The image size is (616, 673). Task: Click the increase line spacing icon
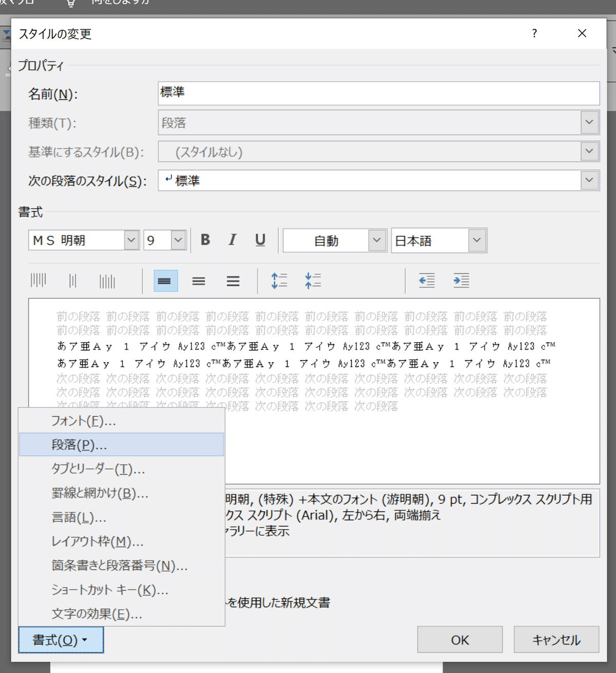(279, 281)
